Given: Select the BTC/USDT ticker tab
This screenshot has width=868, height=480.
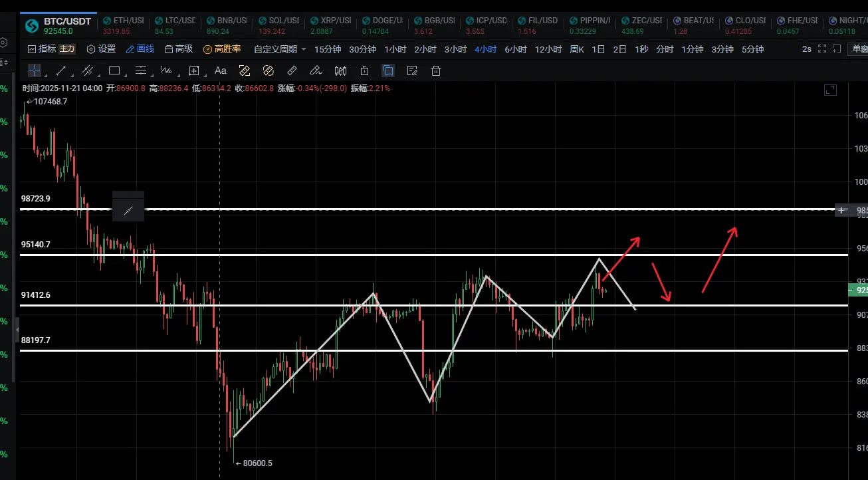Looking at the screenshot, I should click(x=58, y=26).
